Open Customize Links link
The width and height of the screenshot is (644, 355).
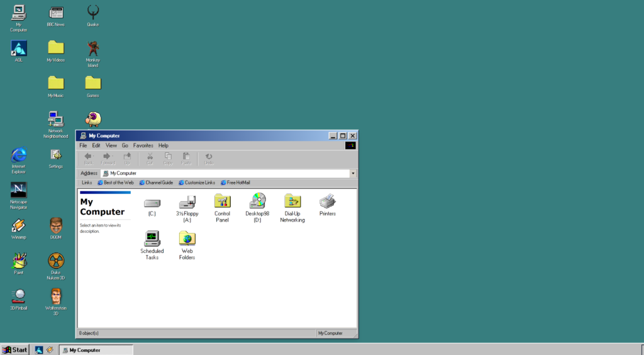197,183
